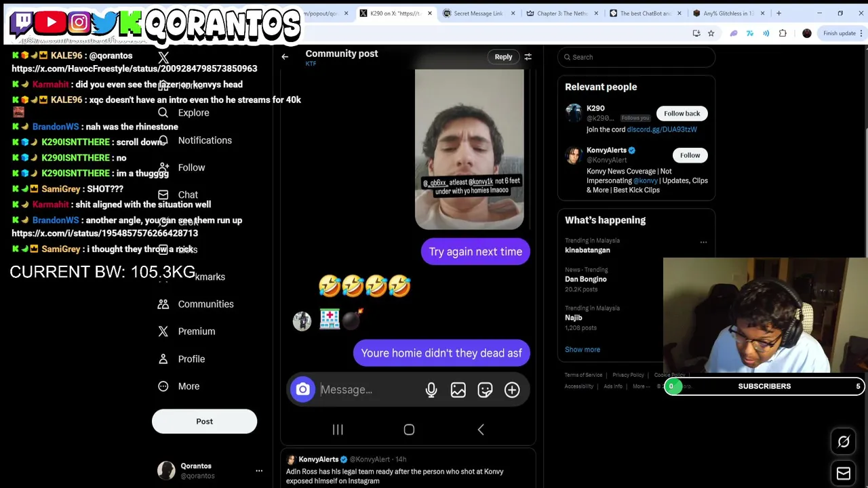The width and height of the screenshot is (868, 488).
Task: Open Follow in the X sidebar
Action: (181, 167)
